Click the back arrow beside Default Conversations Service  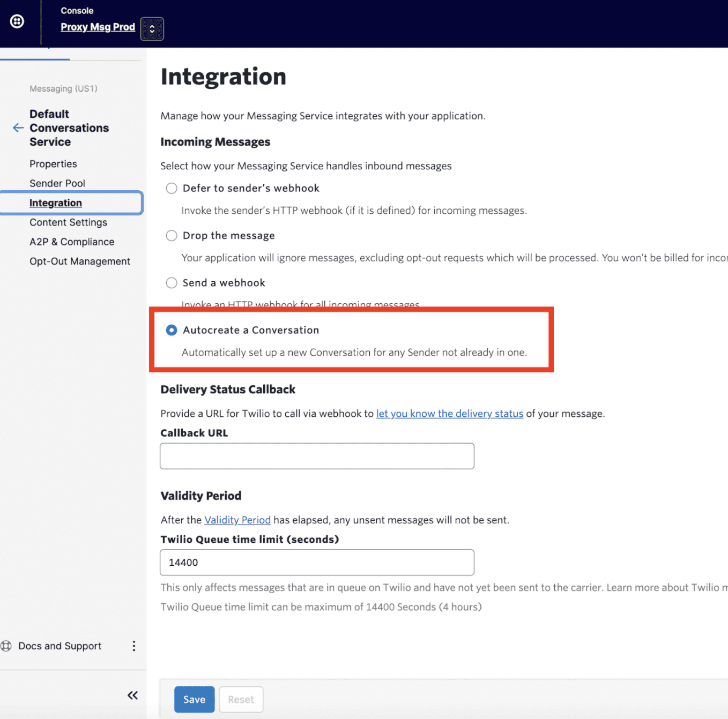(x=18, y=128)
